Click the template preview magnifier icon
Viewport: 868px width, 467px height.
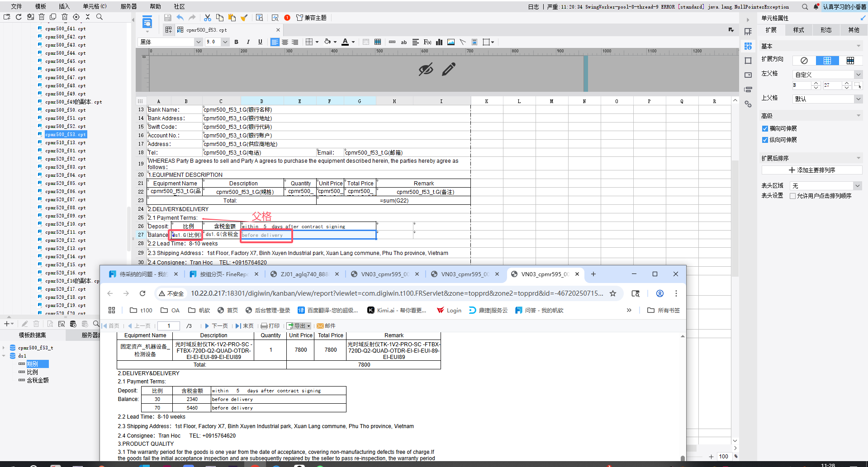pos(275,18)
